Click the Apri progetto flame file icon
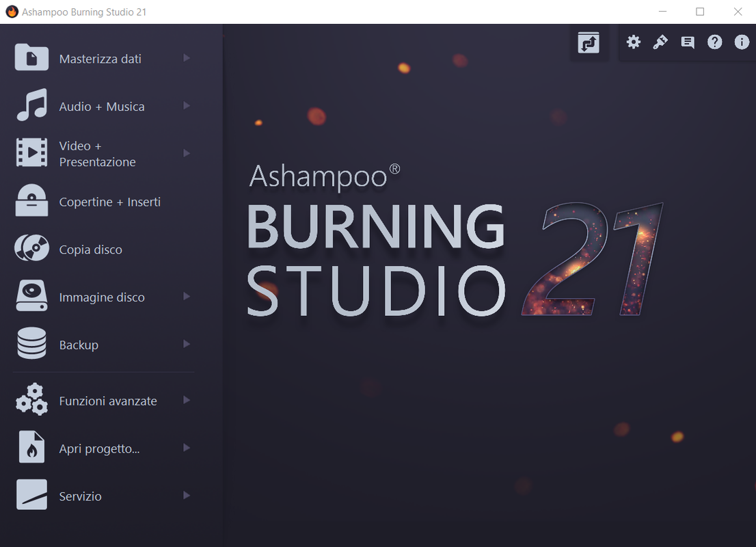756x547 pixels. tap(32, 446)
